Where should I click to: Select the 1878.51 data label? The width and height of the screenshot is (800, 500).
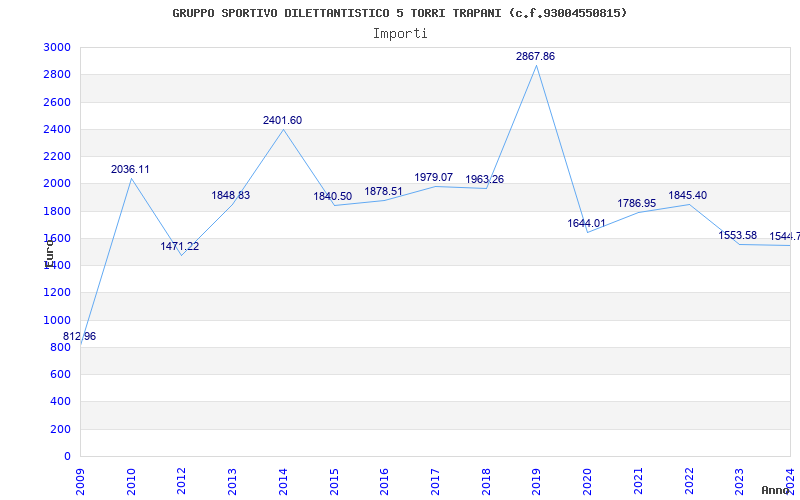coord(383,191)
